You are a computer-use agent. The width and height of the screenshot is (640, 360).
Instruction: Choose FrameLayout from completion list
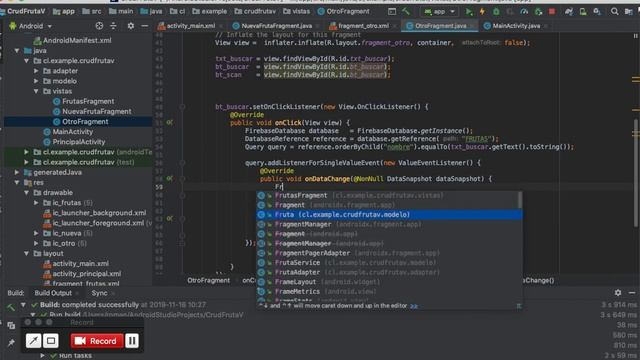click(387, 282)
